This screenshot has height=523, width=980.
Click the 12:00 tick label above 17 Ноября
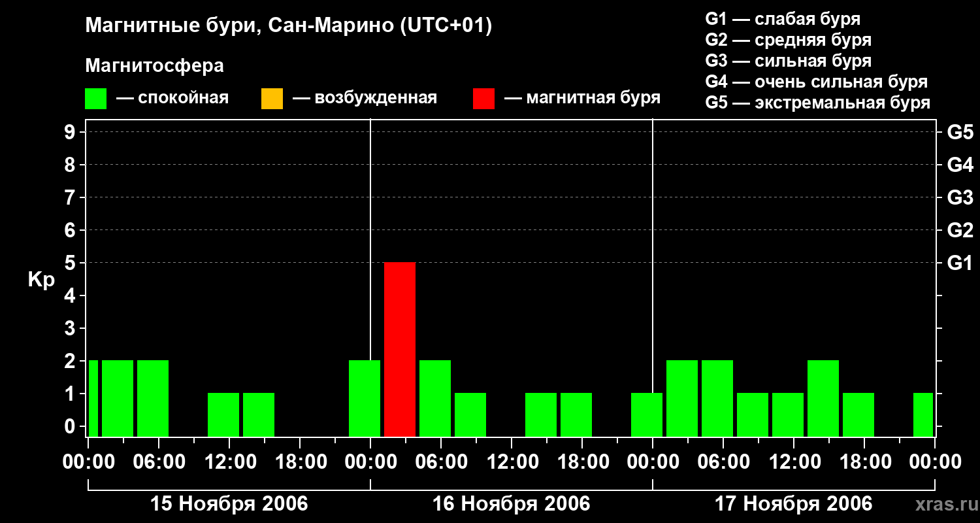(794, 462)
